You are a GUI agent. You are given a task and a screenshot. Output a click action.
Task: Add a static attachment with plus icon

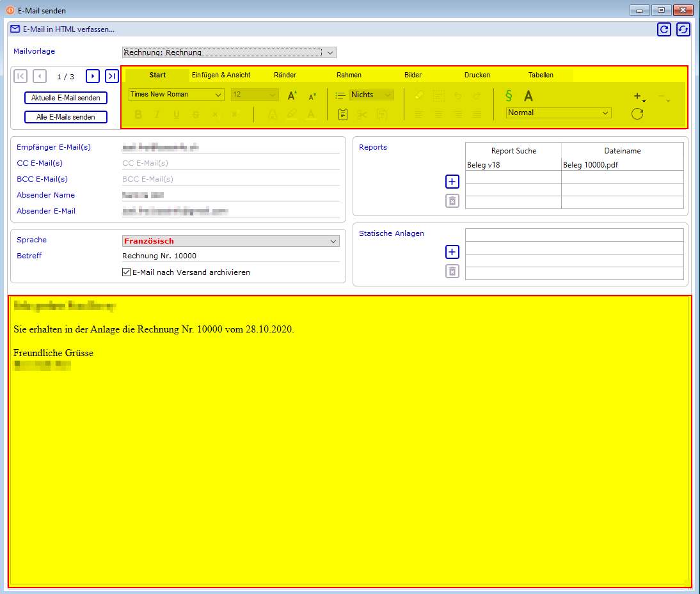pyautogui.click(x=452, y=252)
